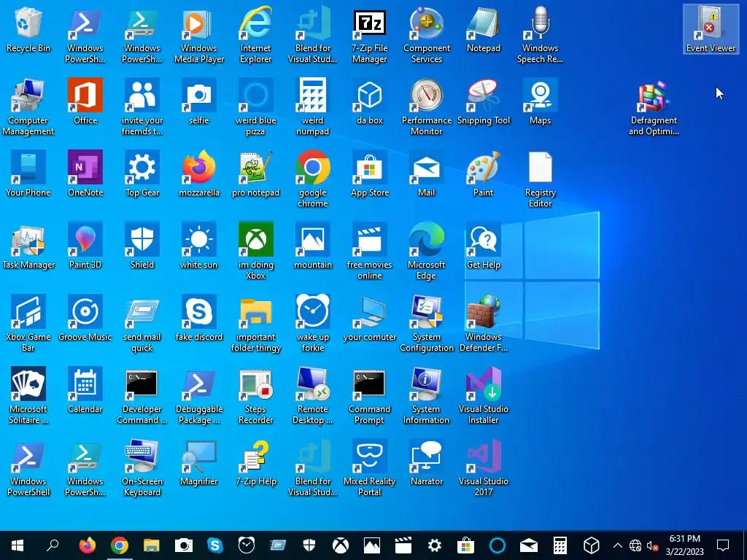The height and width of the screenshot is (560, 747).
Task: Click the 'google chrome' desktop icon
Action: click(312, 179)
